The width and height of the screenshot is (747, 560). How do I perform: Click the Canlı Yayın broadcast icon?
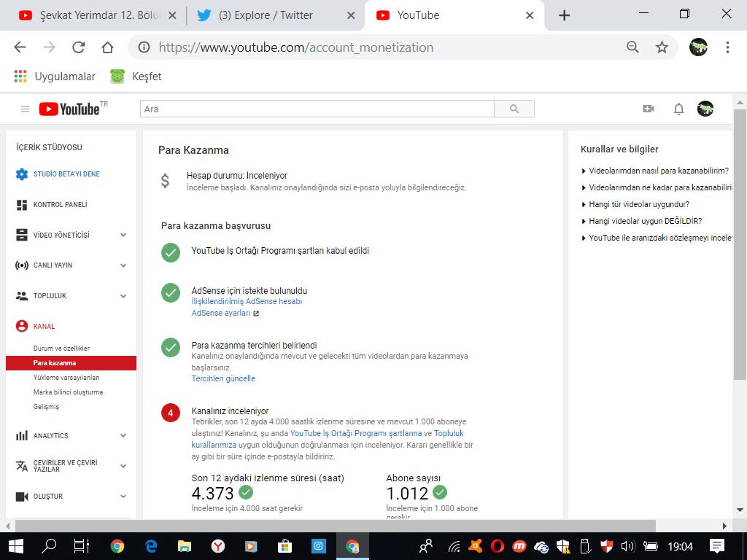[x=22, y=265]
